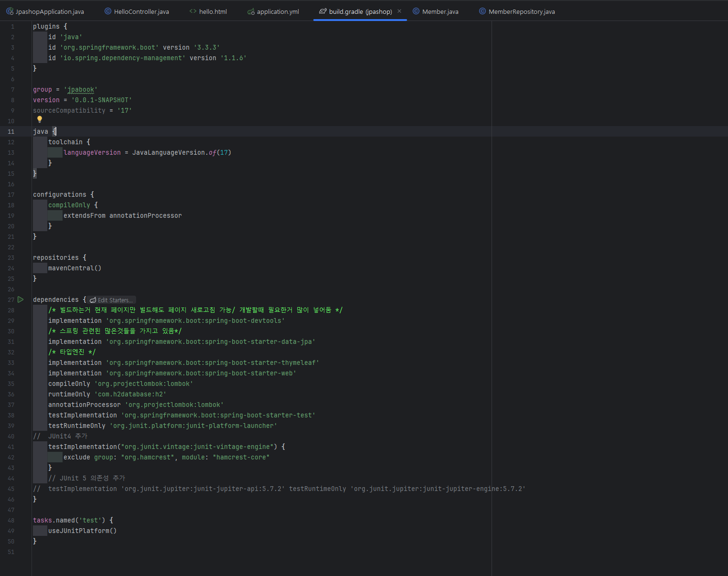Click the Java class icon on Member.java tab
Viewport: 728px width, 576px height.
[416, 11]
